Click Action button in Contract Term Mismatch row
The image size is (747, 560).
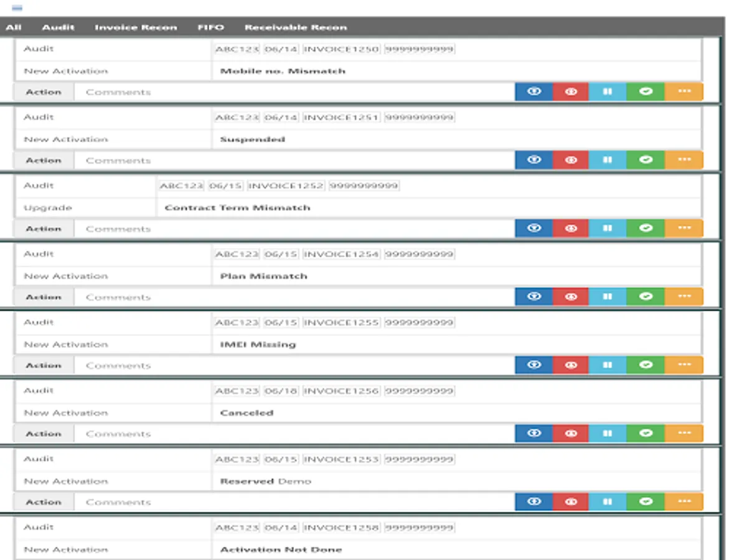44,229
